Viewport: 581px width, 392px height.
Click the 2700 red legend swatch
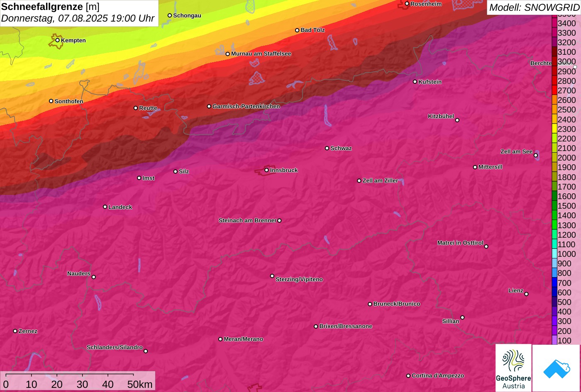tap(554, 90)
